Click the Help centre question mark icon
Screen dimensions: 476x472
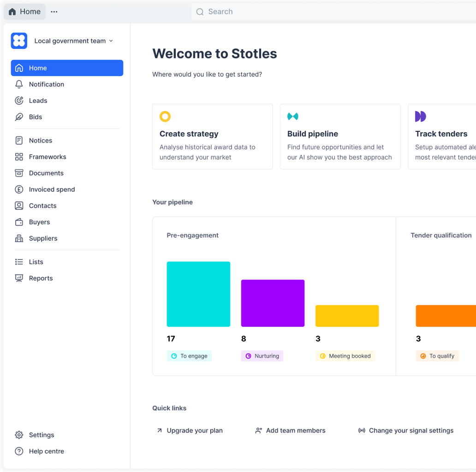19,451
